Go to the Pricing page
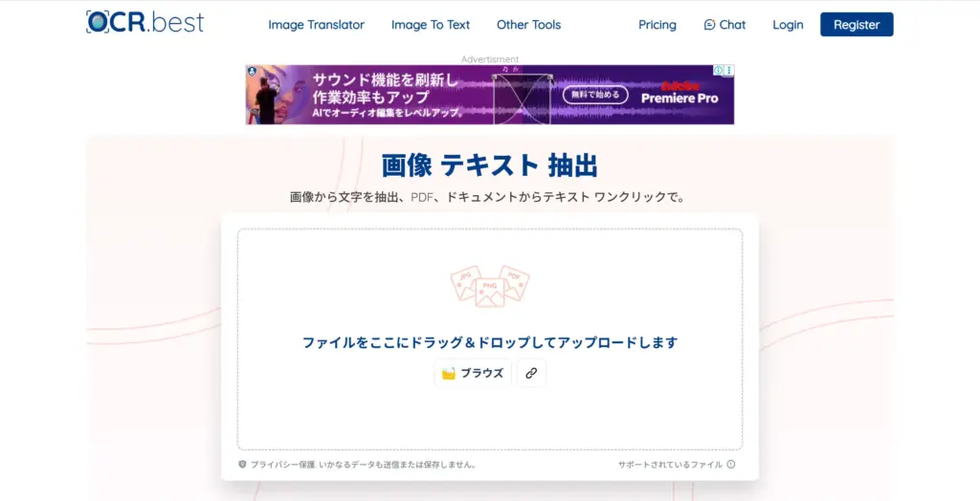The width and height of the screenshot is (980, 501). tap(657, 25)
